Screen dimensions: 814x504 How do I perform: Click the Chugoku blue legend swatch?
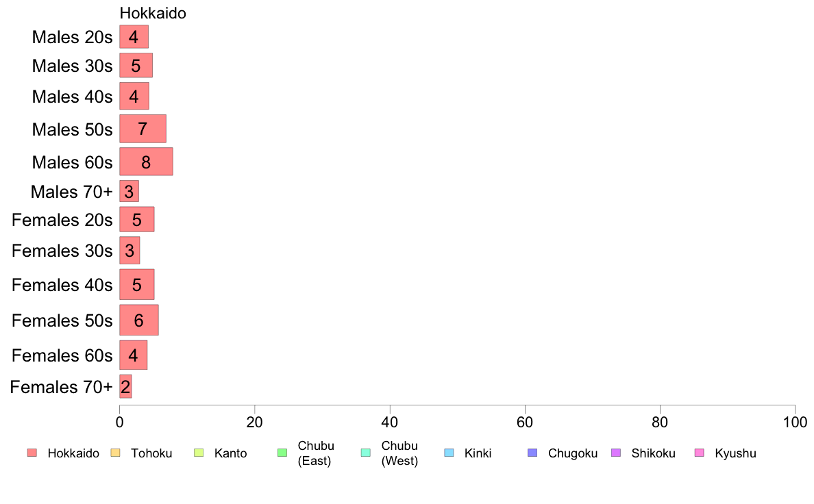tap(532, 453)
